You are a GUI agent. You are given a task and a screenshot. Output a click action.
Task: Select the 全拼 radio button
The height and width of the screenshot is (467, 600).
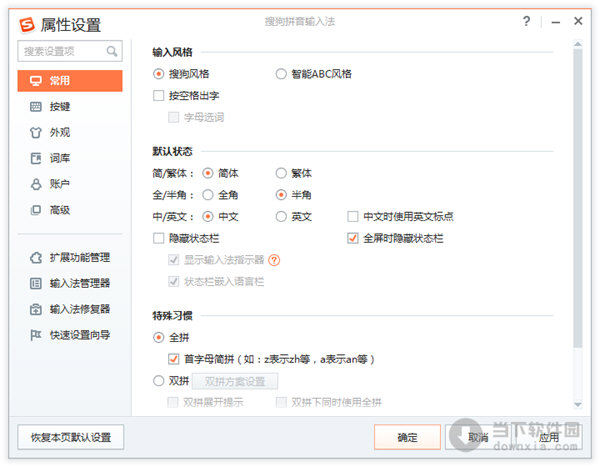click(x=158, y=338)
